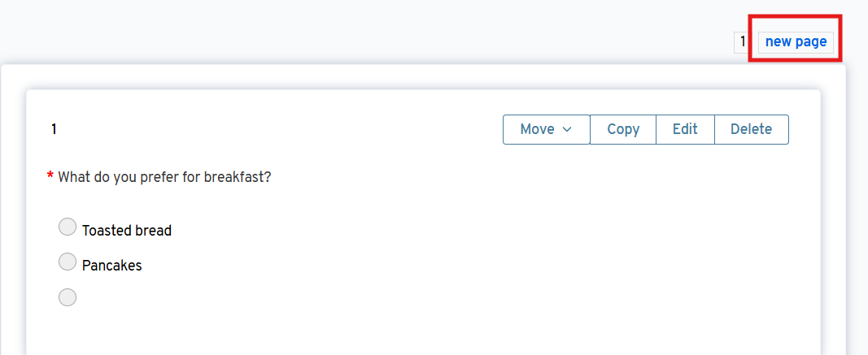Click the "Toasted bread" option label

(127, 231)
